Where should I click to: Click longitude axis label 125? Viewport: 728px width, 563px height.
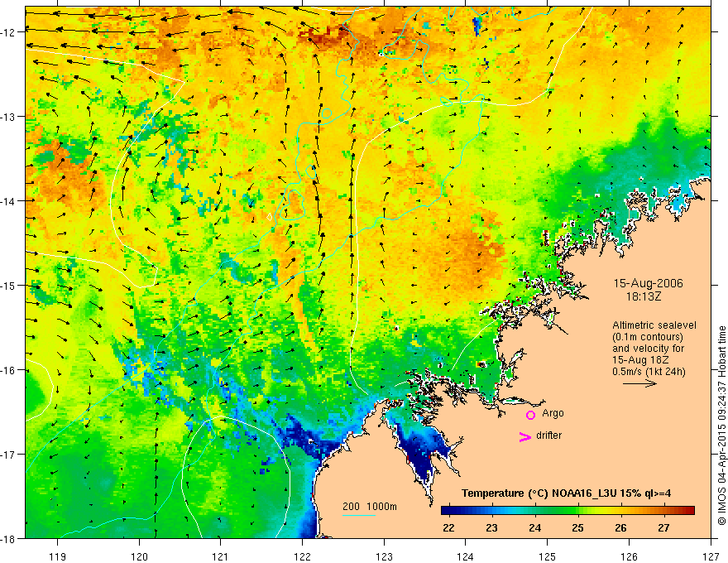coord(548,556)
